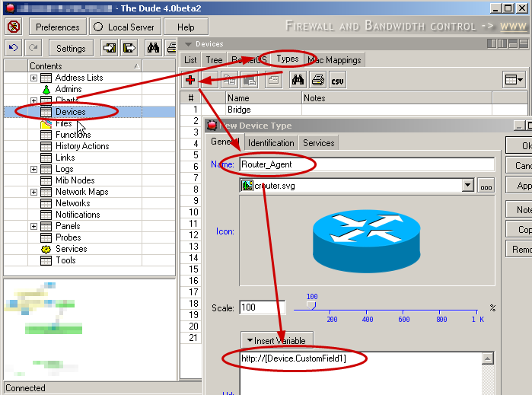Click the Scale value input field
This screenshot has width=532, height=395.
pyautogui.click(x=263, y=307)
